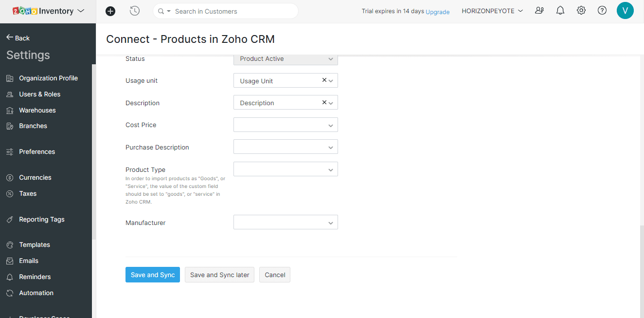The height and width of the screenshot is (318, 644).
Task: Click the Save and Sync button
Action: 153,275
